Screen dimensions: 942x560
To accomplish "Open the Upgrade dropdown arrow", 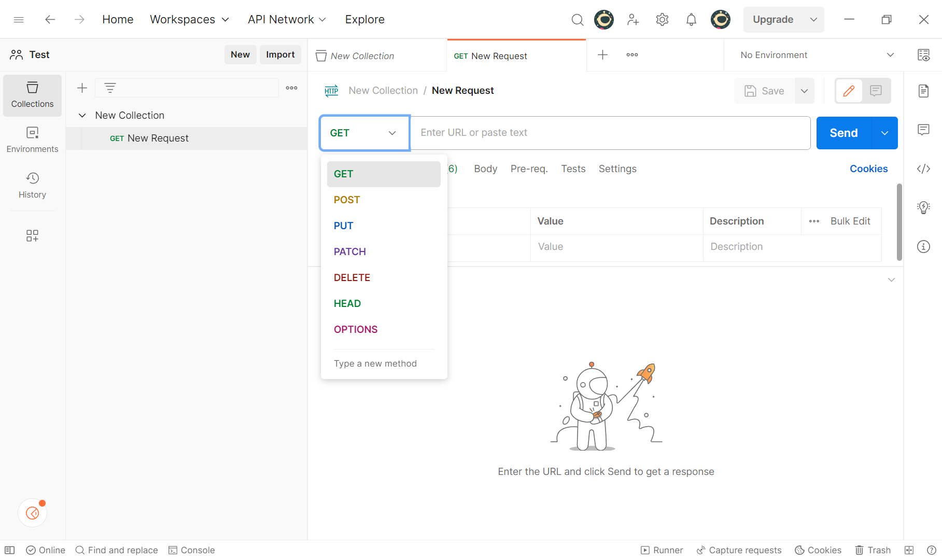I will coord(813,20).
